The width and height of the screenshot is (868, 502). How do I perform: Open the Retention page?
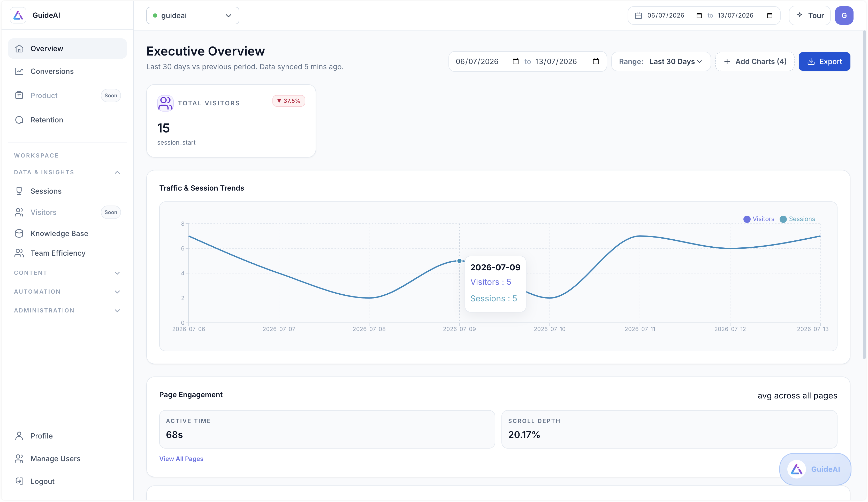67,120
